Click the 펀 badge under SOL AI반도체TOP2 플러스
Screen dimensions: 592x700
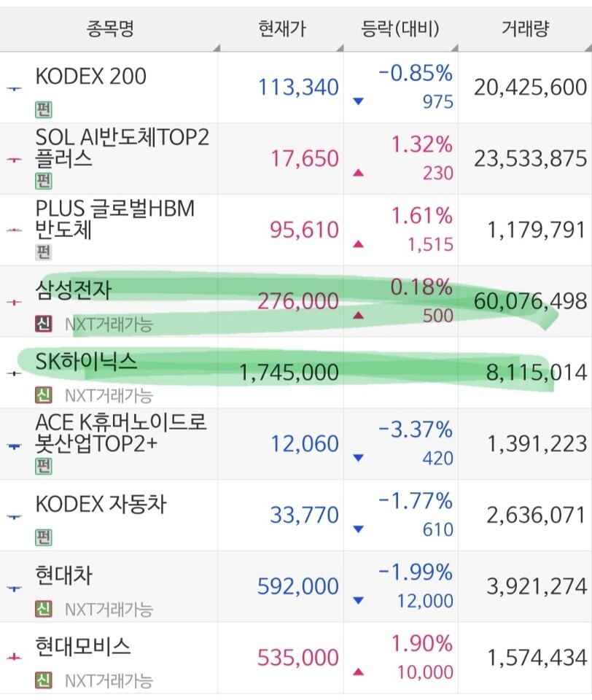coord(43,181)
